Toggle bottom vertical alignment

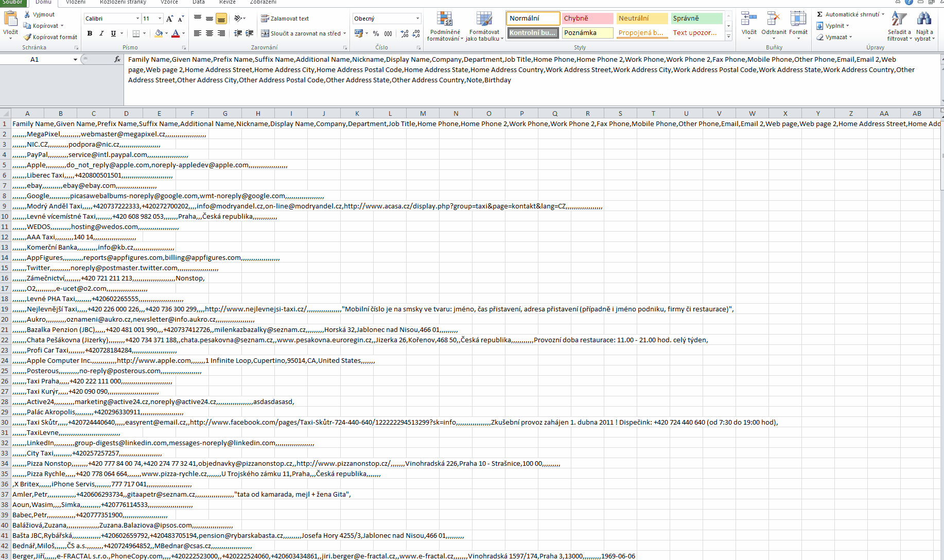click(x=221, y=19)
